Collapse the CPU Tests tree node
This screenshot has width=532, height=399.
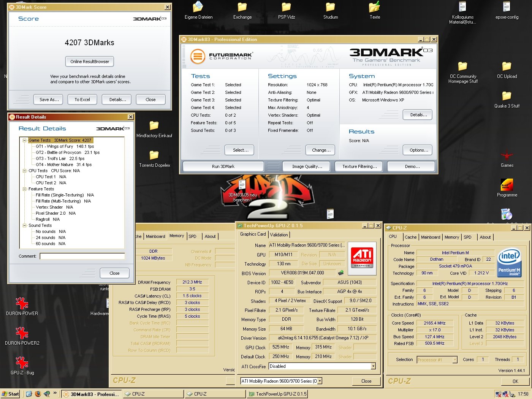pyautogui.click(x=24, y=171)
